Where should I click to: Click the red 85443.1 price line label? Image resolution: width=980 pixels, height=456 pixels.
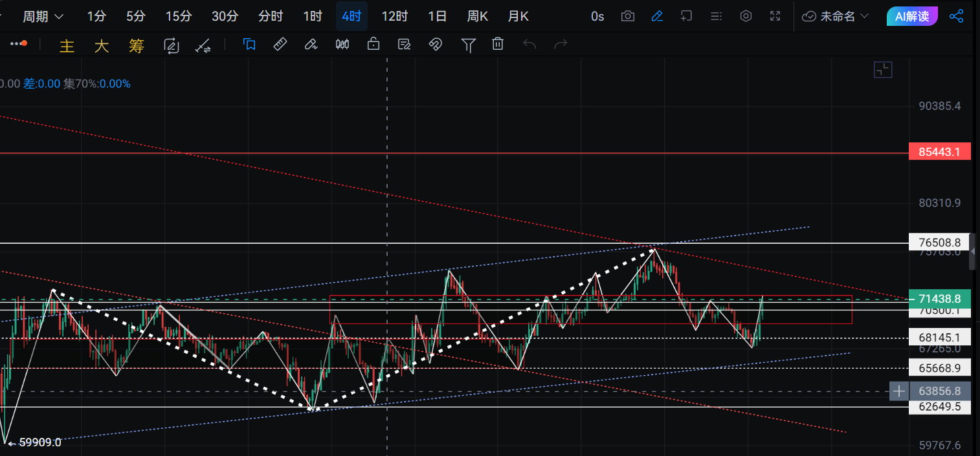point(939,152)
